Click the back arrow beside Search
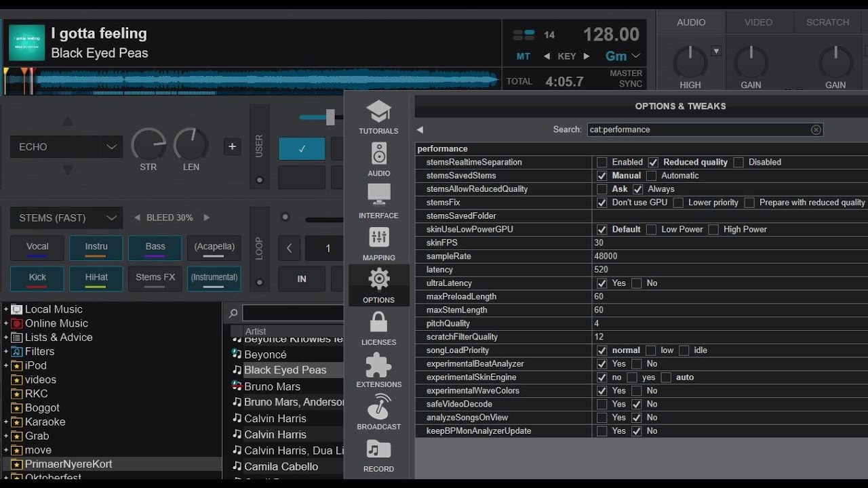Image resolution: width=868 pixels, height=488 pixels. pyautogui.click(x=420, y=129)
